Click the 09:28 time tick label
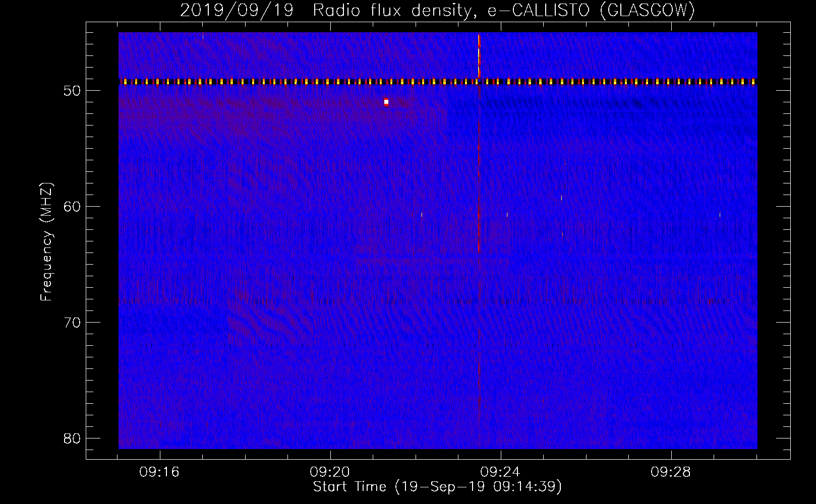Viewport: 816px width, 504px height. 671,472
